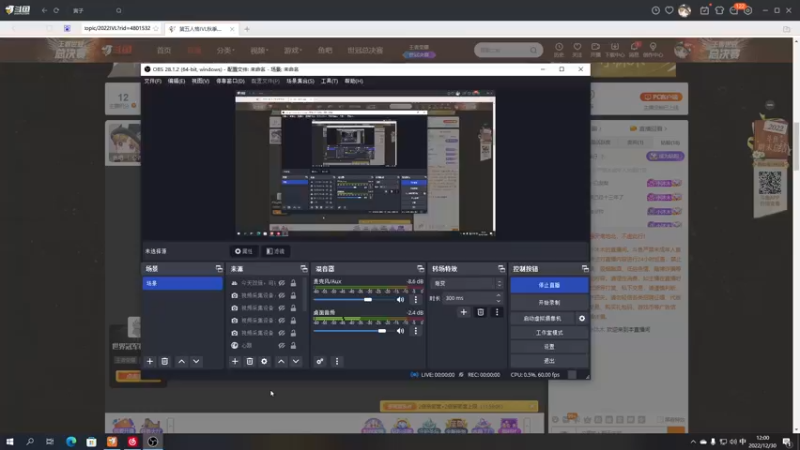800x450 pixels.
Task: Click the 属性 button above Scenes
Action: (x=243, y=251)
